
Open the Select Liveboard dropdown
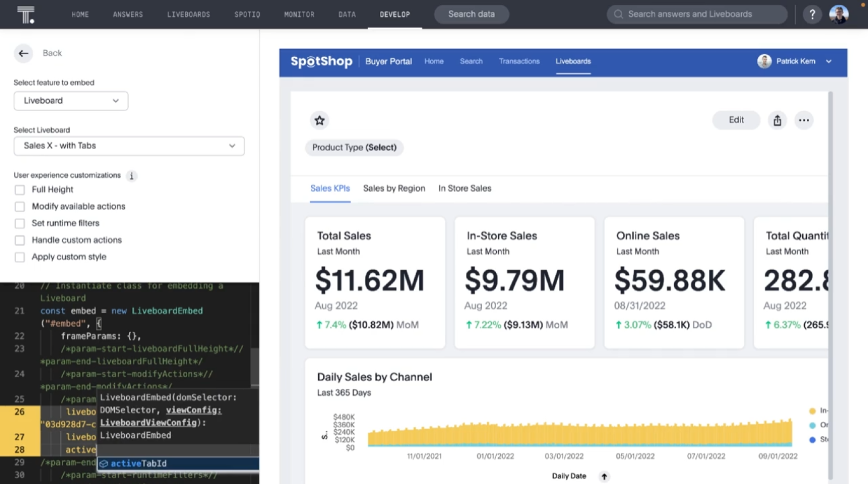129,146
